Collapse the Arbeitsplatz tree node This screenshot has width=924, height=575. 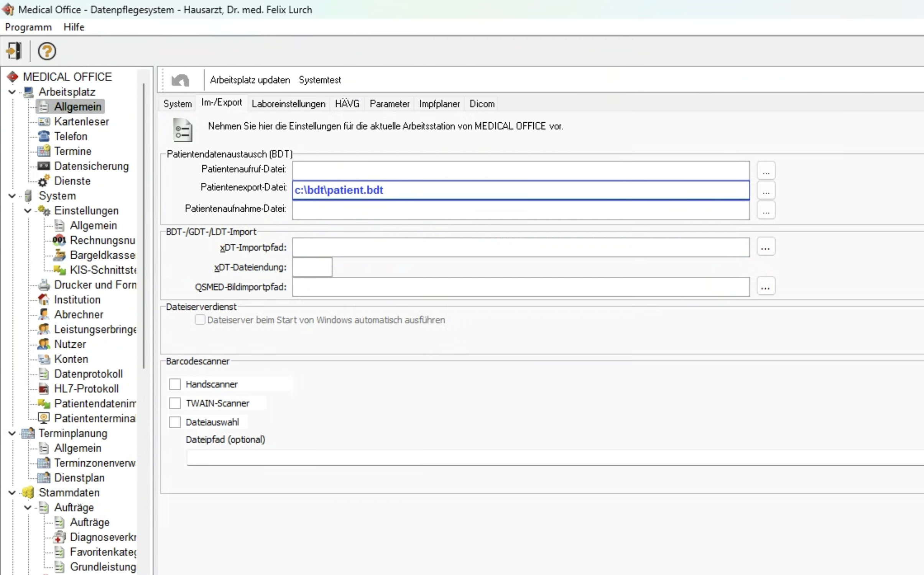[x=12, y=92]
